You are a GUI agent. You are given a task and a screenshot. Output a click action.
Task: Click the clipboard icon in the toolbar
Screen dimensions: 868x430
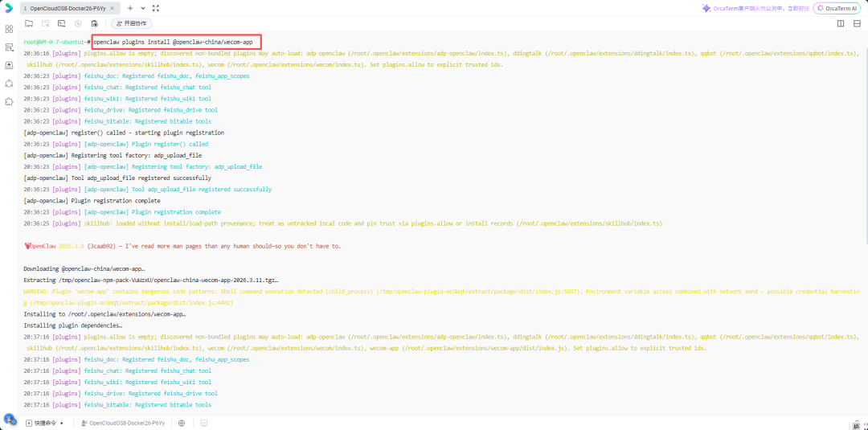(93, 23)
